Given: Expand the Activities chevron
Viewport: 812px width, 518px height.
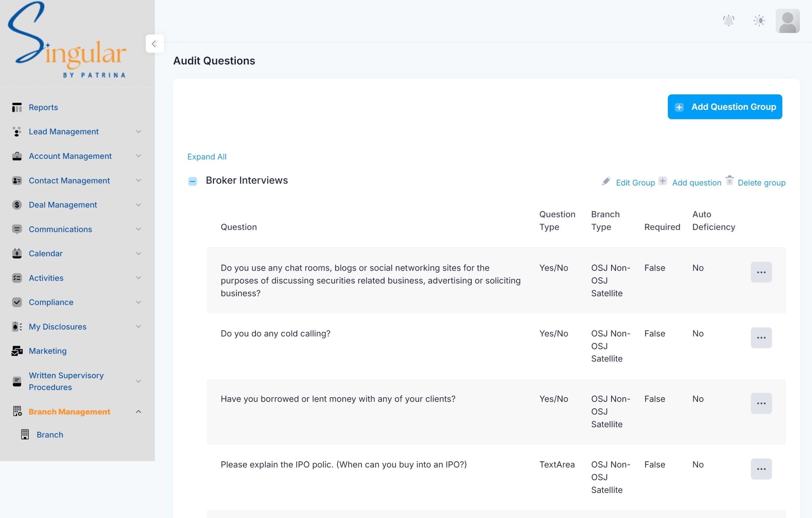Looking at the screenshot, I should [x=138, y=278].
